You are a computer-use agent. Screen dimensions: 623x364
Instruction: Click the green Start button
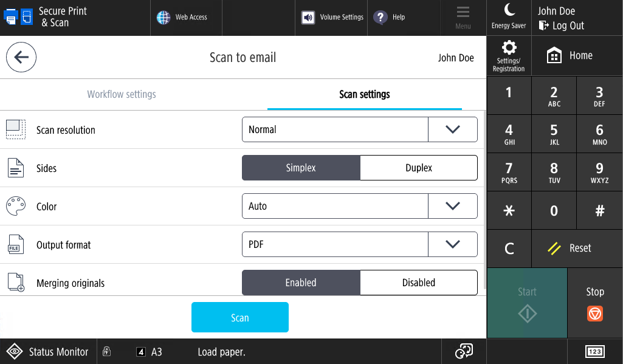[x=527, y=303]
